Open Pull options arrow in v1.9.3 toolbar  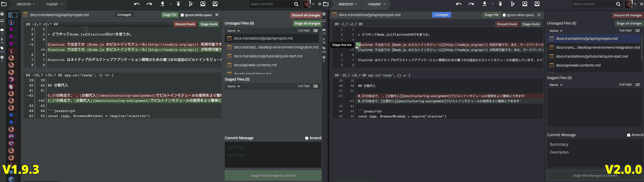click(171, 4)
